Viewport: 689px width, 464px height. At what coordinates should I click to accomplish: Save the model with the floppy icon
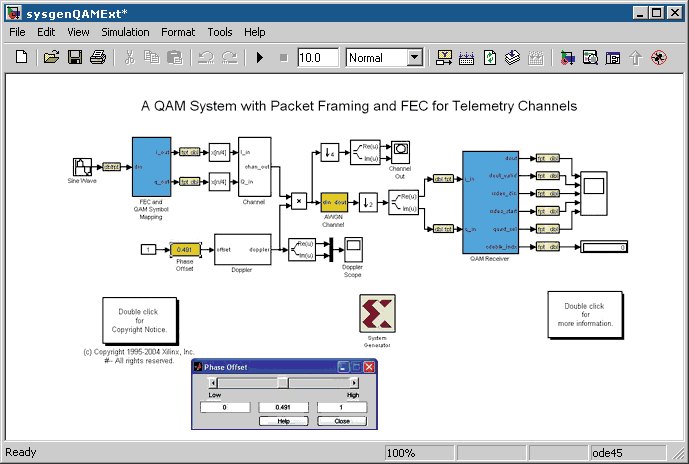[x=75, y=58]
